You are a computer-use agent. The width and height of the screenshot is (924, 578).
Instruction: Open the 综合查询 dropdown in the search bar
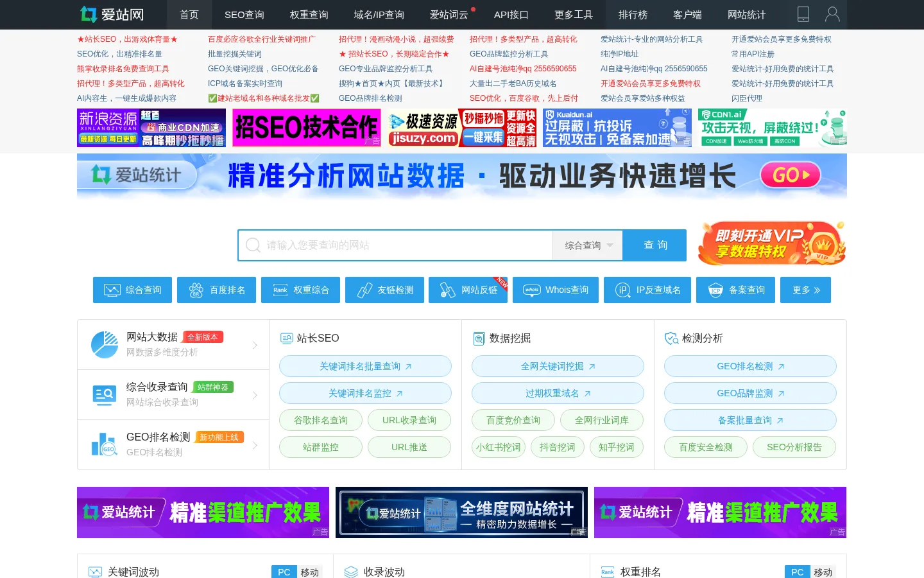tap(588, 245)
